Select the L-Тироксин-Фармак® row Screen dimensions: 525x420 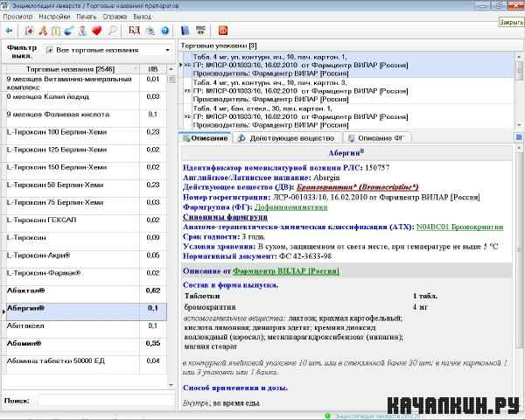[x=86, y=276]
